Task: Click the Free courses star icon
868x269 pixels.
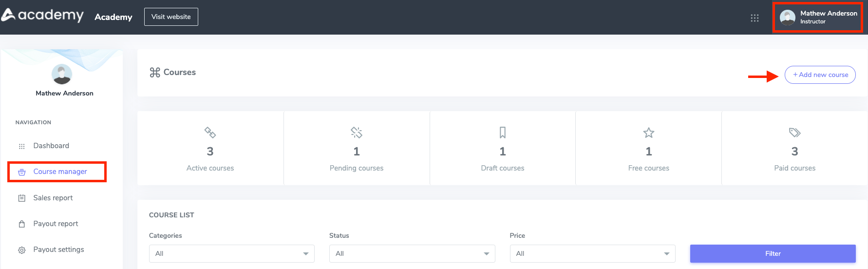Action: point(648,133)
